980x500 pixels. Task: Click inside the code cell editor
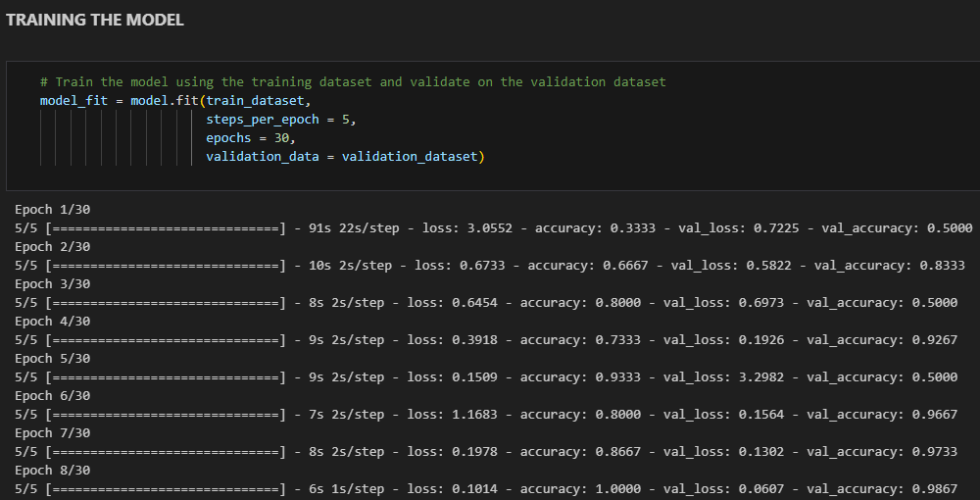click(493, 125)
